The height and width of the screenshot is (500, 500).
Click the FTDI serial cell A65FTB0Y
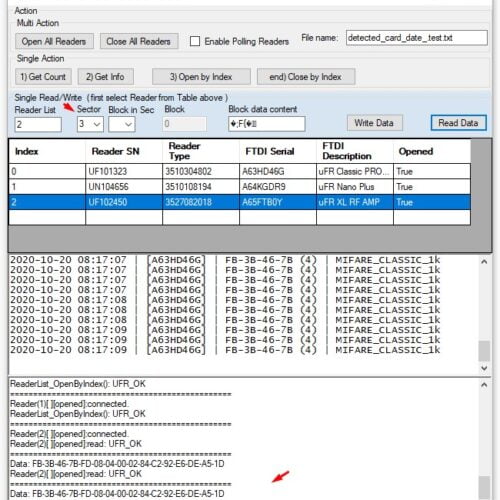tap(278, 202)
